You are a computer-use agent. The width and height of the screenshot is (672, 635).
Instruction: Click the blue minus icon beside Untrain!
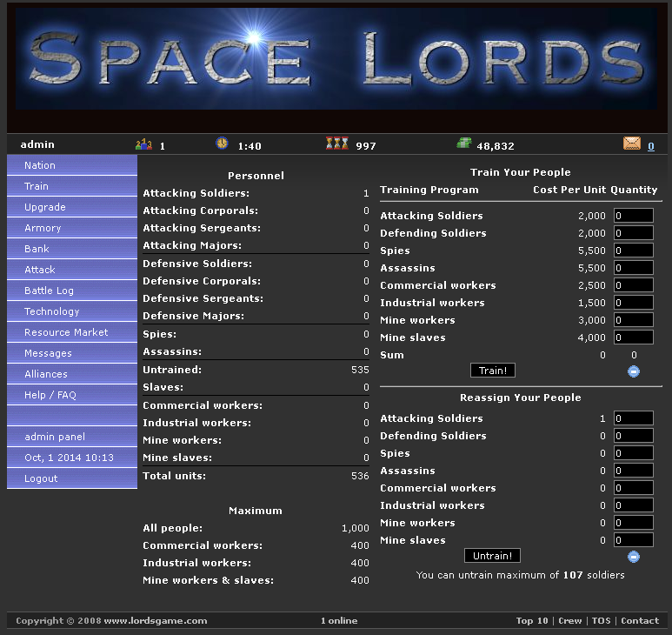tap(634, 557)
